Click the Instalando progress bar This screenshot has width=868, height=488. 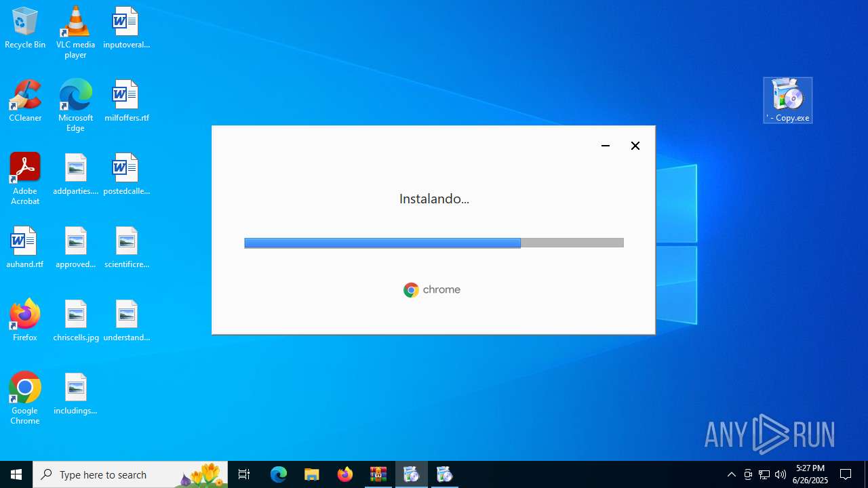(434, 243)
